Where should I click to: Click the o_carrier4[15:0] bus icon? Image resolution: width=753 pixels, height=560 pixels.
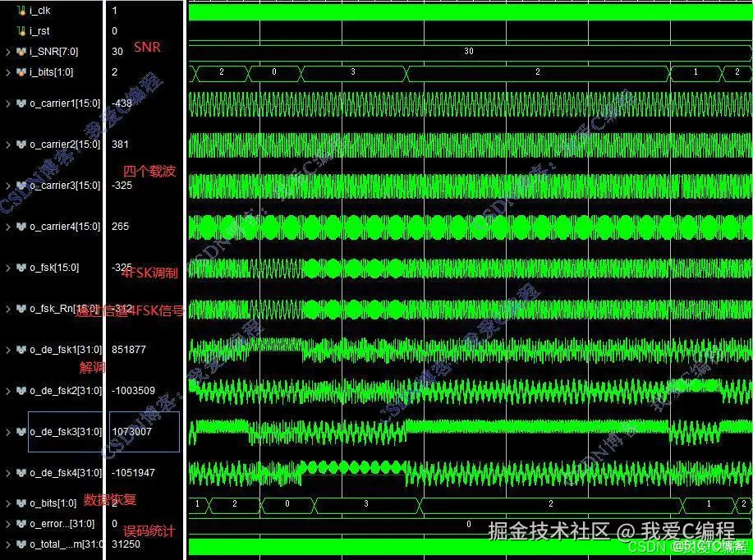coord(21,226)
